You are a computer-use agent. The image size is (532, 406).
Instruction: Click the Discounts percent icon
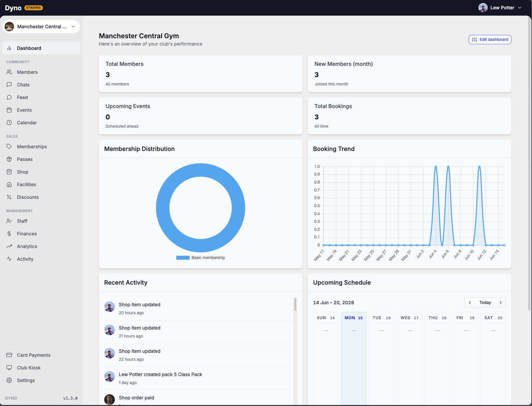pos(9,197)
